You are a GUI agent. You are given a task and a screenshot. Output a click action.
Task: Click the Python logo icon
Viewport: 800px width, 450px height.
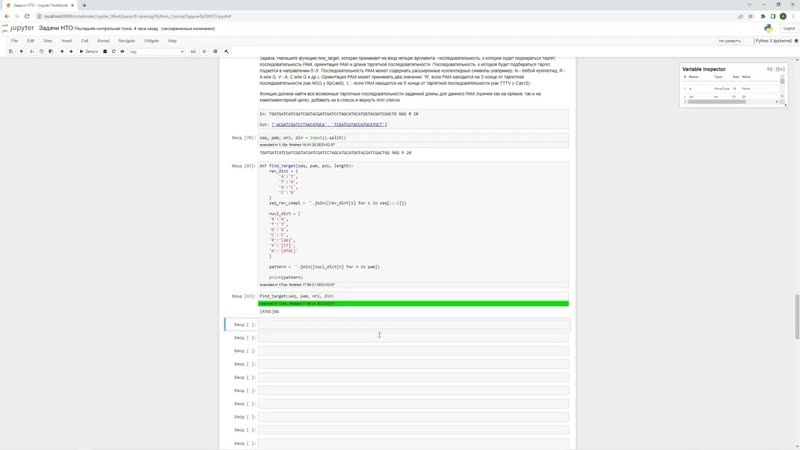click(768, 29)
